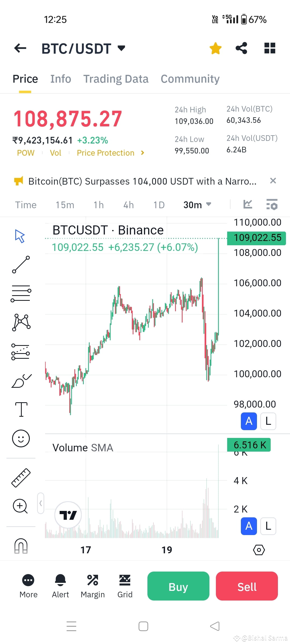The height and width of the screenshot is (644, 290).
Task: Tap the Android back triangle button
Action: 215,626
